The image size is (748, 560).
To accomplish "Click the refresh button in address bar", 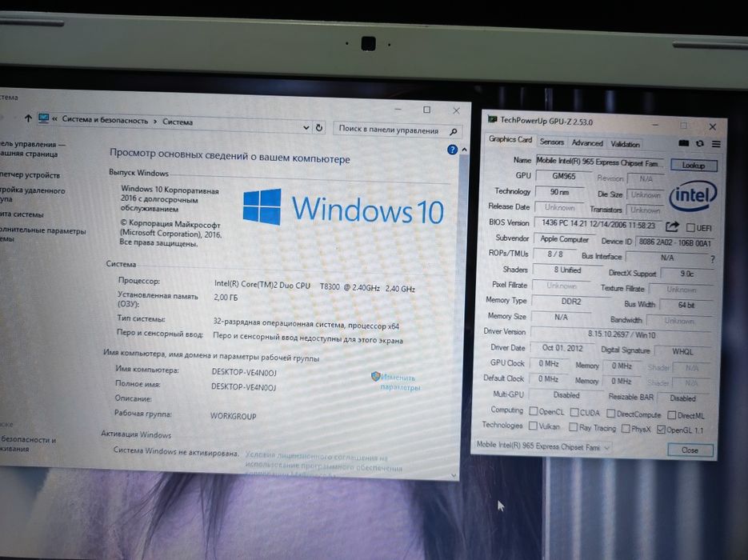I will point(319,128).
